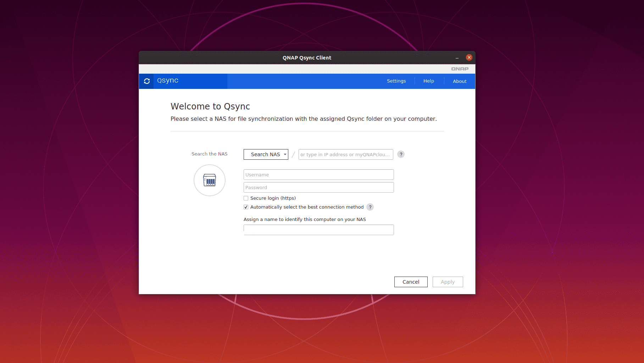
Task: Click the Cancel button
Action: click(x=411, y=282)
